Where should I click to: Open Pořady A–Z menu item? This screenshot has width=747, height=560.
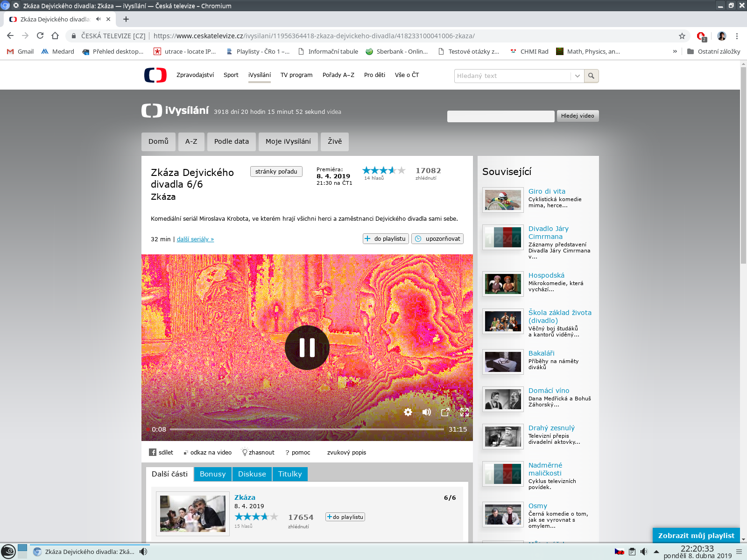338,75
